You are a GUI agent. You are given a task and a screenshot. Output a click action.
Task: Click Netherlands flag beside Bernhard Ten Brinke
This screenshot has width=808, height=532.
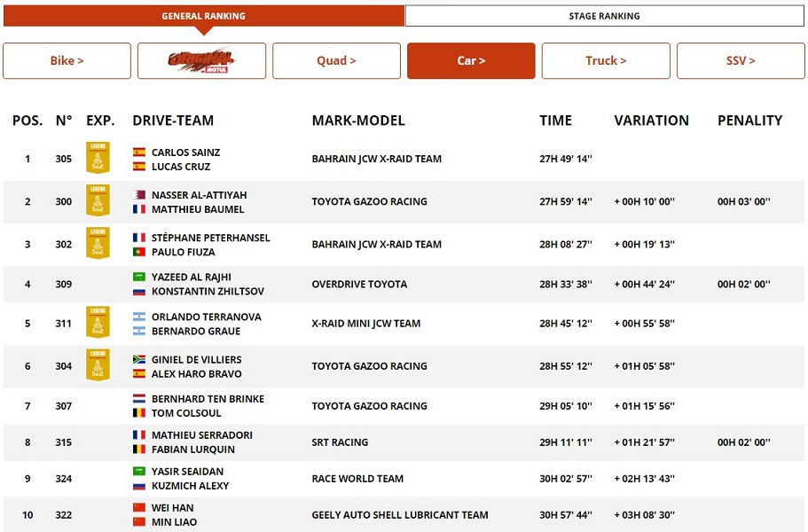tap(139, 399)
